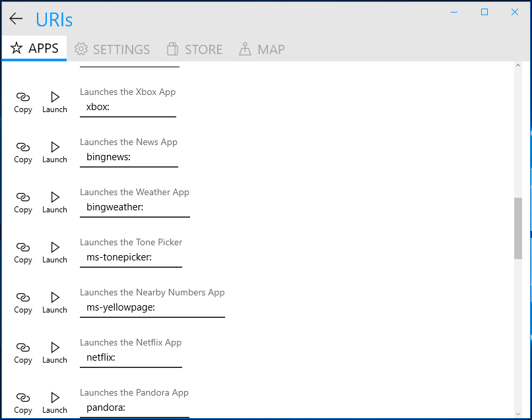Click the scrollbar up arrow
The height and width of the screenshot is (420, 532).
click(x=517, y=65)
